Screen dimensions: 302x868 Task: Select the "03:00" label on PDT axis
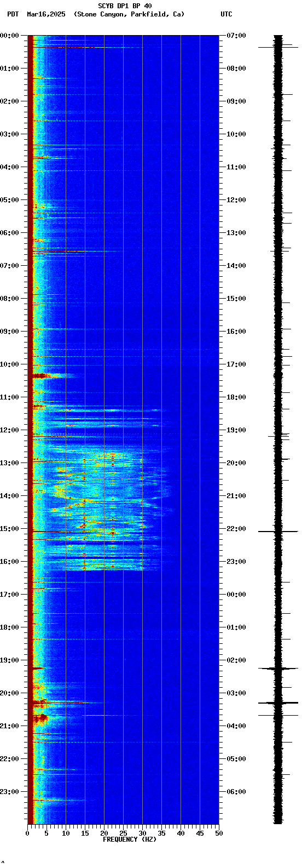pyautogui.click(x=9, y=134)
